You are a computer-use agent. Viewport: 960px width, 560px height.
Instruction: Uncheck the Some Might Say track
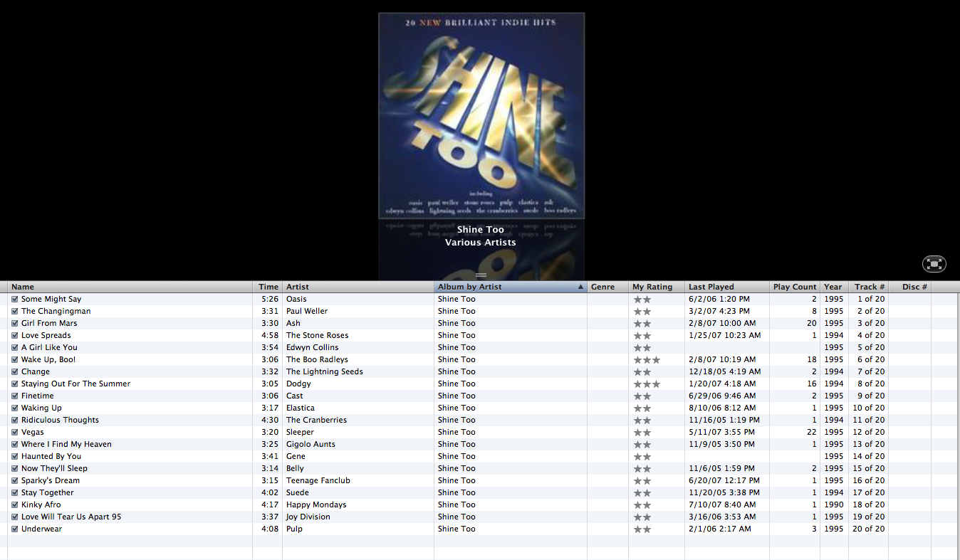click(x=14, y=299)
